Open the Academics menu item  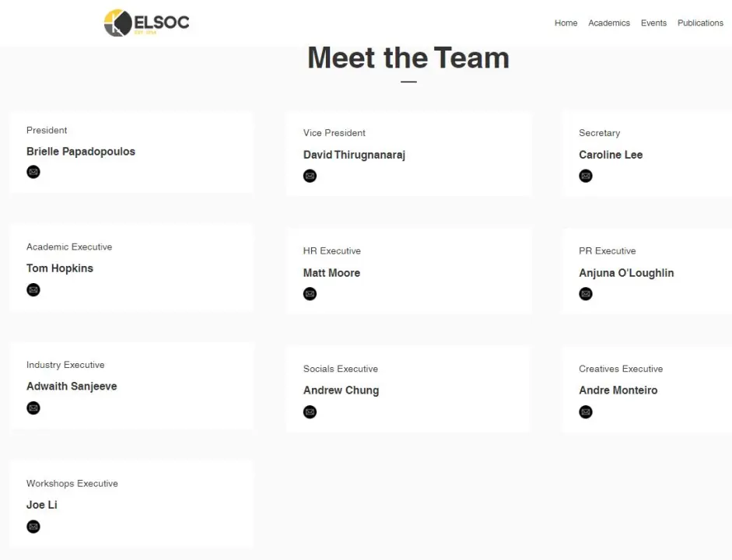609,23
